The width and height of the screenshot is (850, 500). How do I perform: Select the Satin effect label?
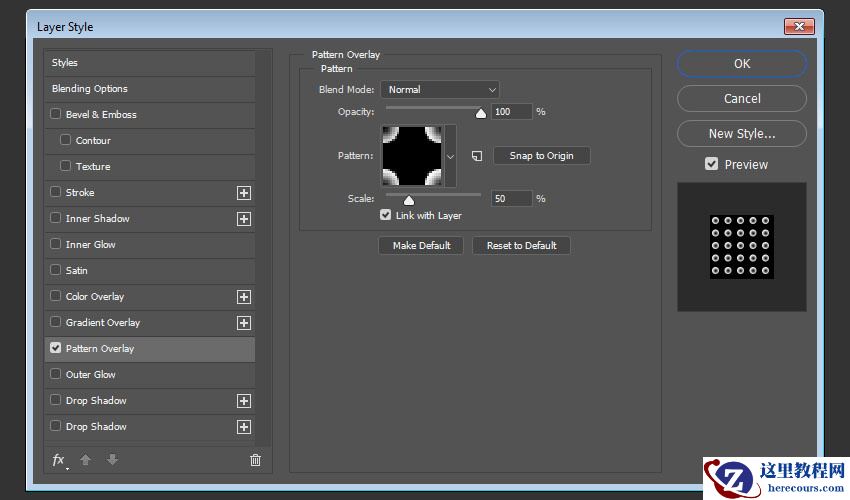point(76,271)
